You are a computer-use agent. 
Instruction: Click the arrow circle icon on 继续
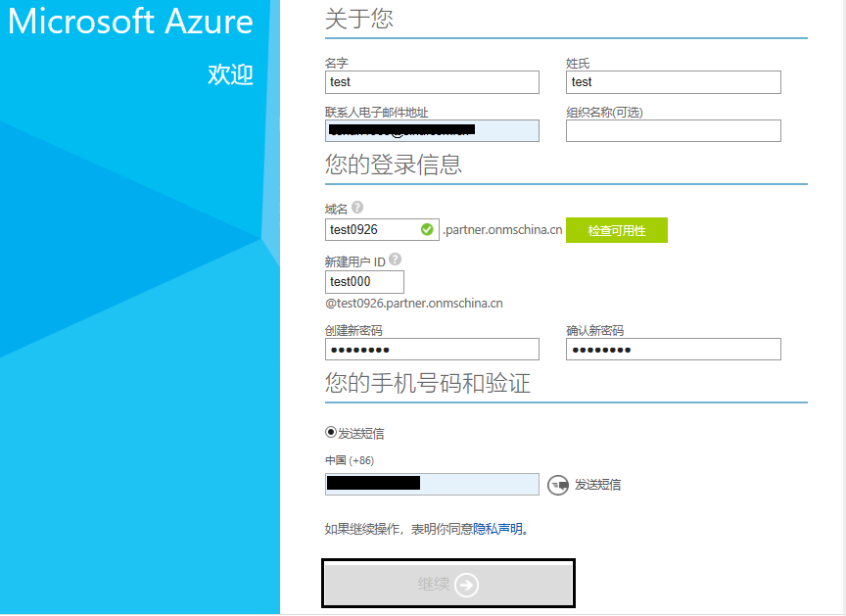click(x=467, y=585)
